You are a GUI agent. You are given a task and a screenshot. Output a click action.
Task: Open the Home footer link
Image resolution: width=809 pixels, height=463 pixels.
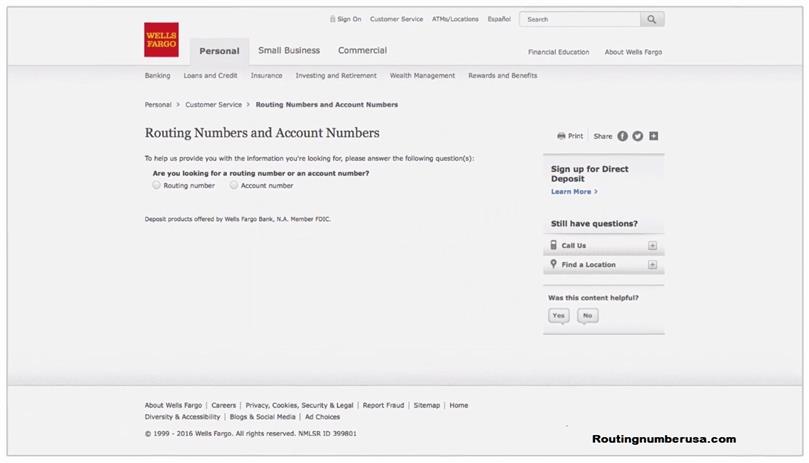(x=459, y=405)
